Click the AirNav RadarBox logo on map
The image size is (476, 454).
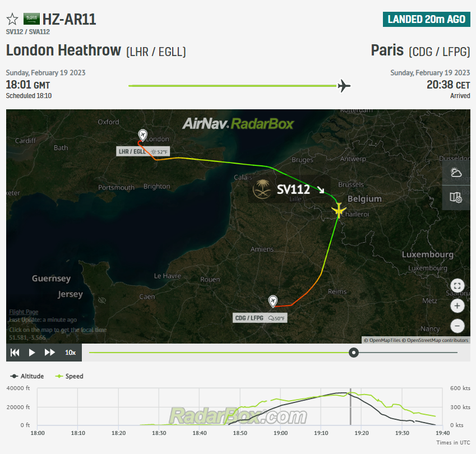(238, 124)
